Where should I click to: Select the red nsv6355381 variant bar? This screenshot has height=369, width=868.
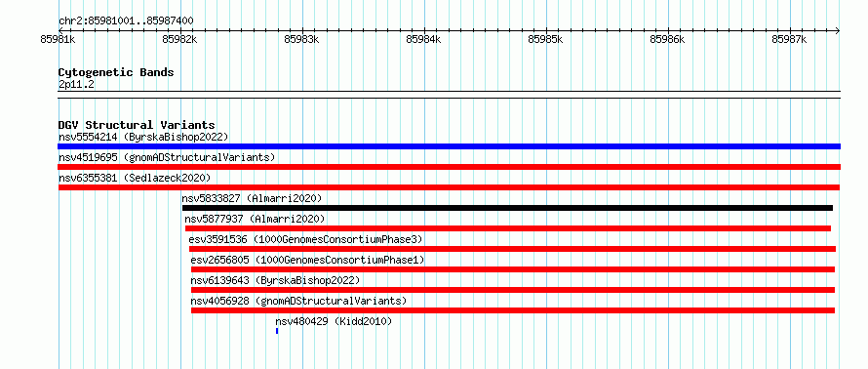click(449, 187)
